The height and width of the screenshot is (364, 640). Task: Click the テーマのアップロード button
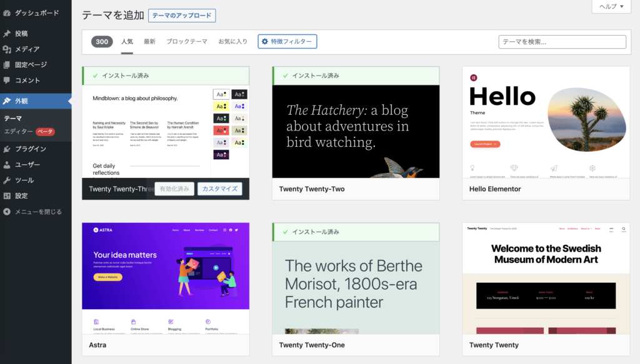pos(182,16)
